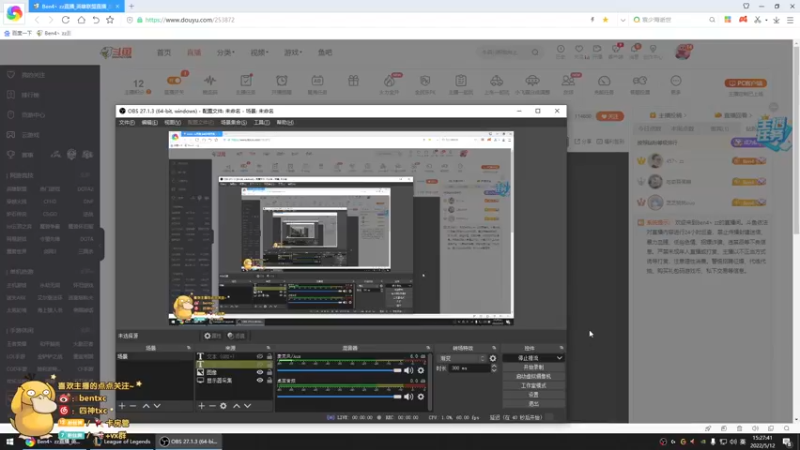800x450 pixels.
Task: Toggle lock on the text source
Action: [269, 357]
